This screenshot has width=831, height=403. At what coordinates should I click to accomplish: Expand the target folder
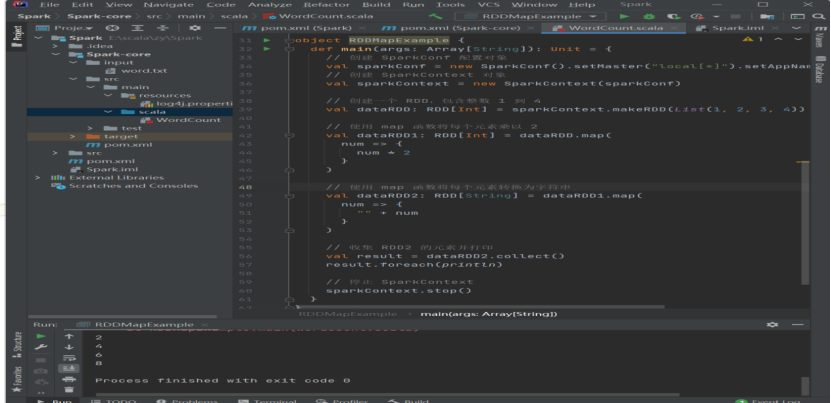(73, 136)
